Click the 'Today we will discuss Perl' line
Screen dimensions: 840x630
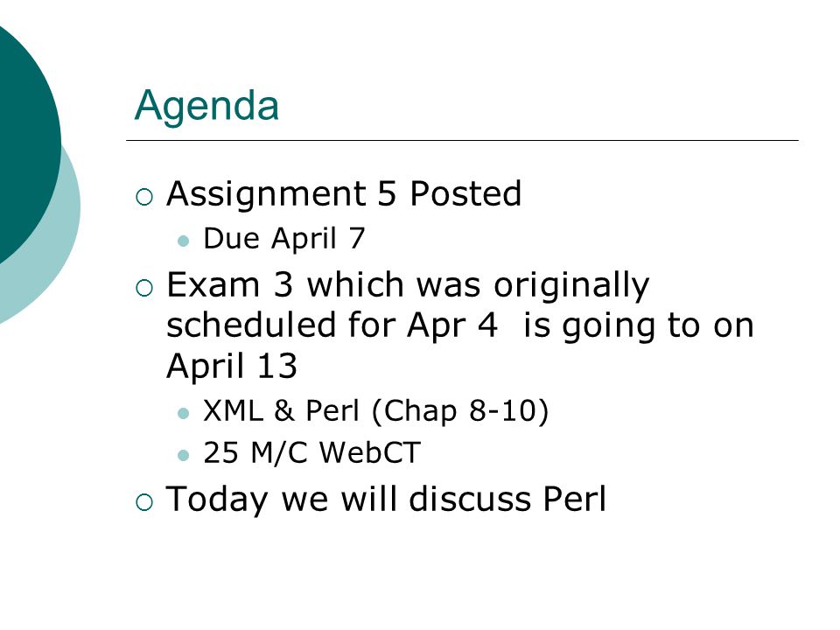coord(386,500)
